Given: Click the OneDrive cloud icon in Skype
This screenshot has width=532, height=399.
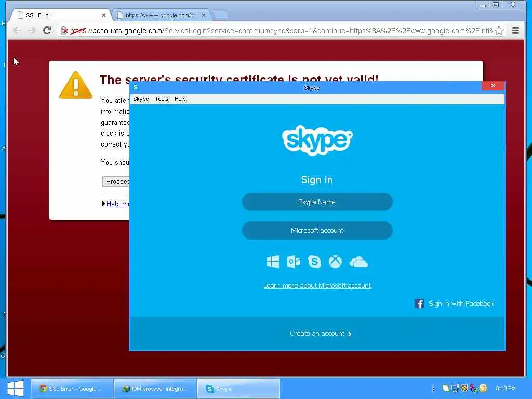Looking at the screenshot, I should pos(358,262).
